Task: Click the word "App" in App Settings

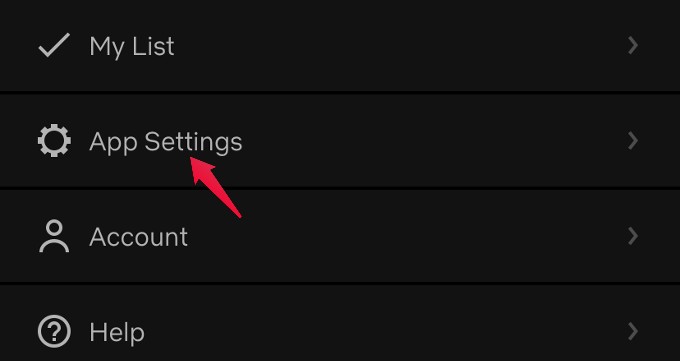Action: (x=114, y=143)
